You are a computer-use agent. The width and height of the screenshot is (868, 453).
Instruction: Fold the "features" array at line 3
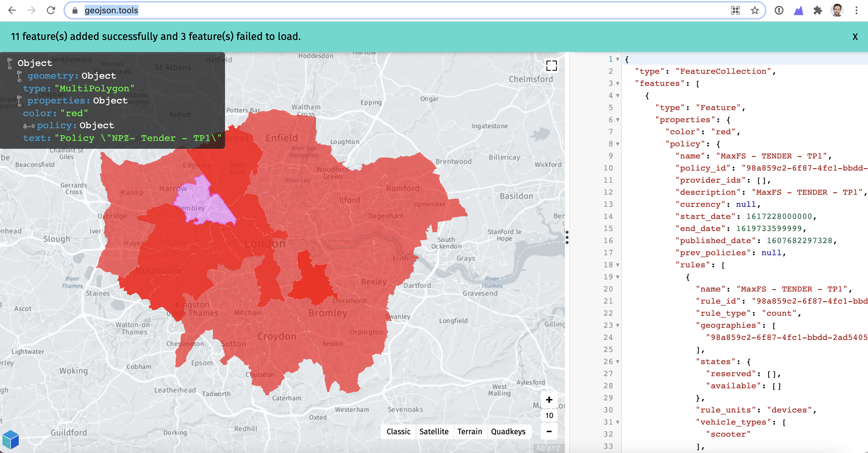coord(618,83)
